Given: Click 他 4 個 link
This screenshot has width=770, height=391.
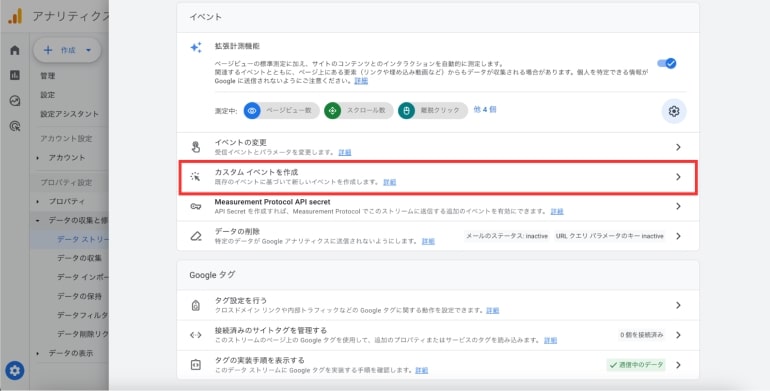Looking at the screenshot, I should 485,110.
